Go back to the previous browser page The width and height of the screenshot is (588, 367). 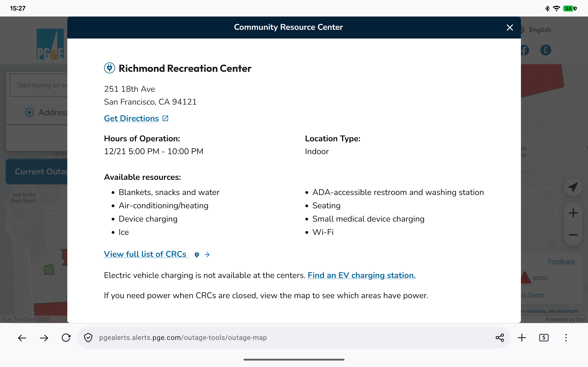[22, 338]
